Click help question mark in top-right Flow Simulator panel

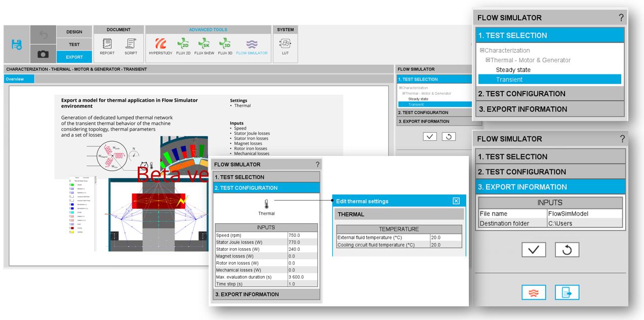point(621,18)
